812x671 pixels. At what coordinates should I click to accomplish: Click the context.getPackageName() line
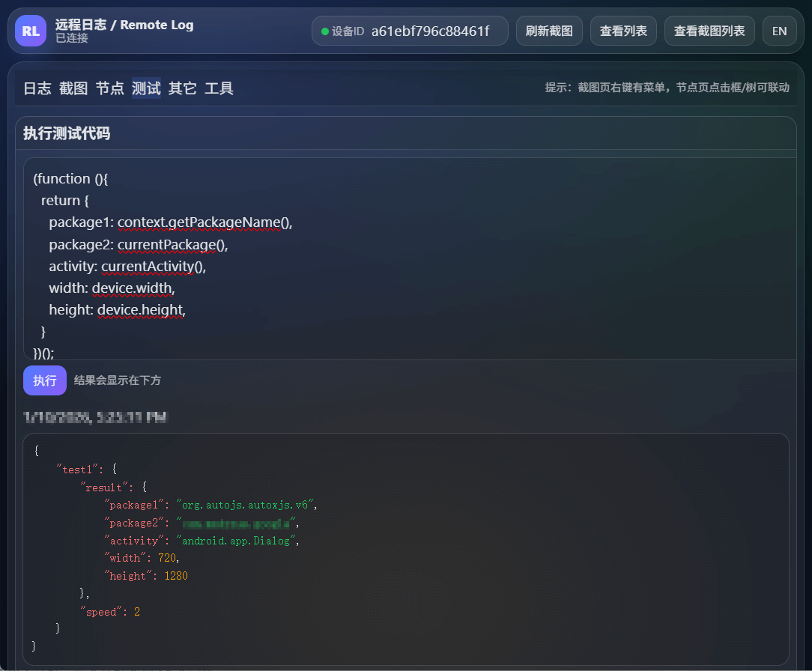click(x=171, y=222)
